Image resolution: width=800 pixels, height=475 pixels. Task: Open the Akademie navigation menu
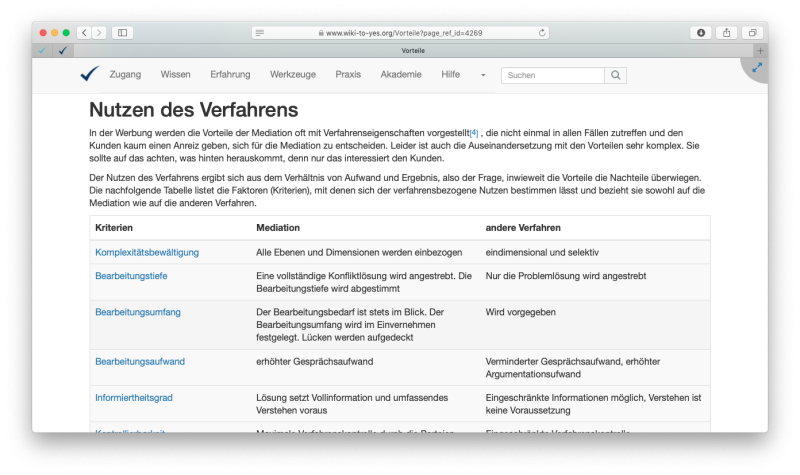(x=401, y=74)
